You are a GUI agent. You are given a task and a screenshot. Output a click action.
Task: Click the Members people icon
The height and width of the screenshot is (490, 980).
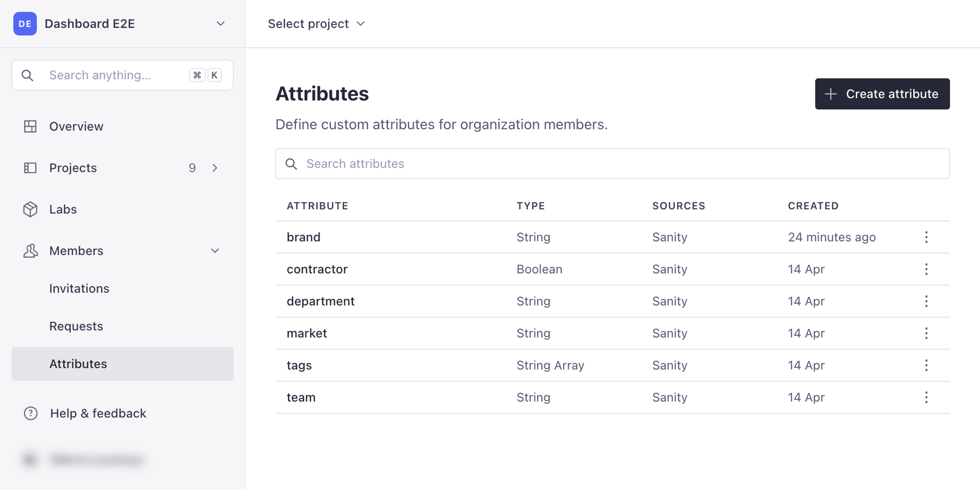click(x=30, y=251)
